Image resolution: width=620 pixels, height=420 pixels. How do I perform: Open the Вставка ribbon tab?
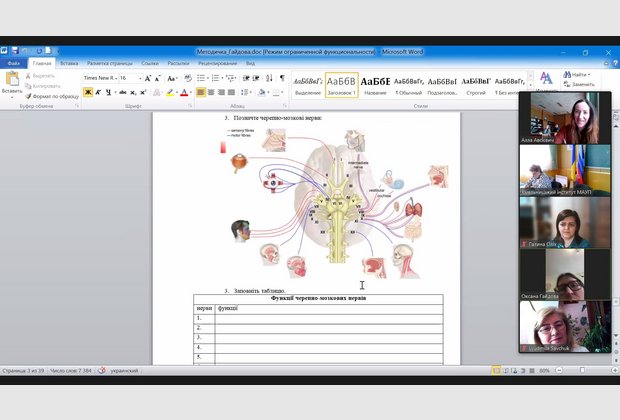[69, 62]
